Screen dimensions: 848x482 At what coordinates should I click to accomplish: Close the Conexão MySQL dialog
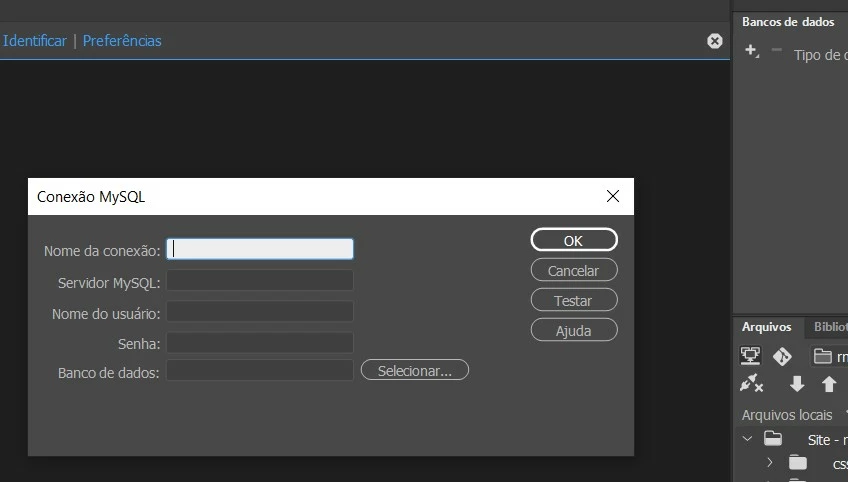tap(613, 196)
